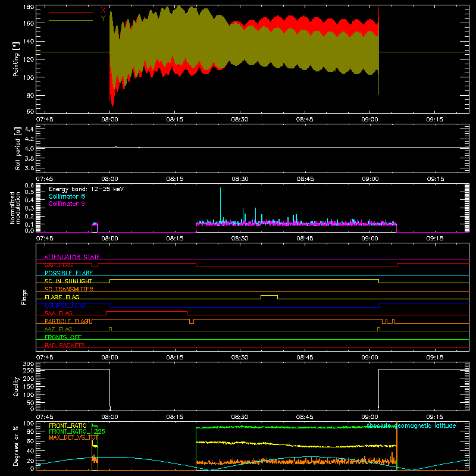Select the green FRONT_RATIO_1225 legend label

tap(77, 431)
